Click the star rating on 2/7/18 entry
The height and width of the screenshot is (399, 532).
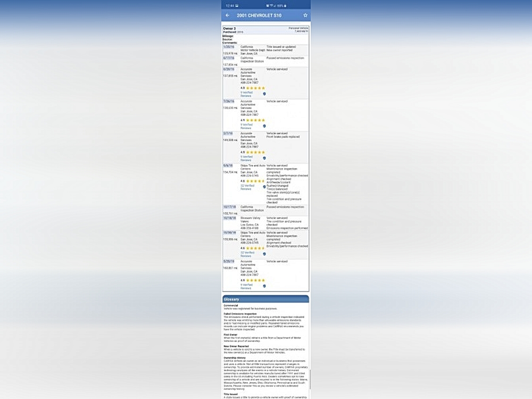[x=255, y=152]
